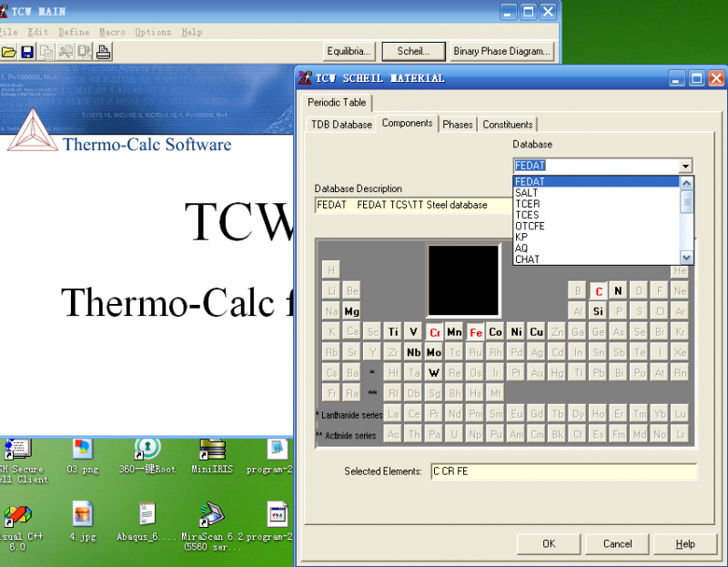The image size is (728, 567).
Task: Toggle element Ni in periodic table
Action: click(x=516, y=331)
